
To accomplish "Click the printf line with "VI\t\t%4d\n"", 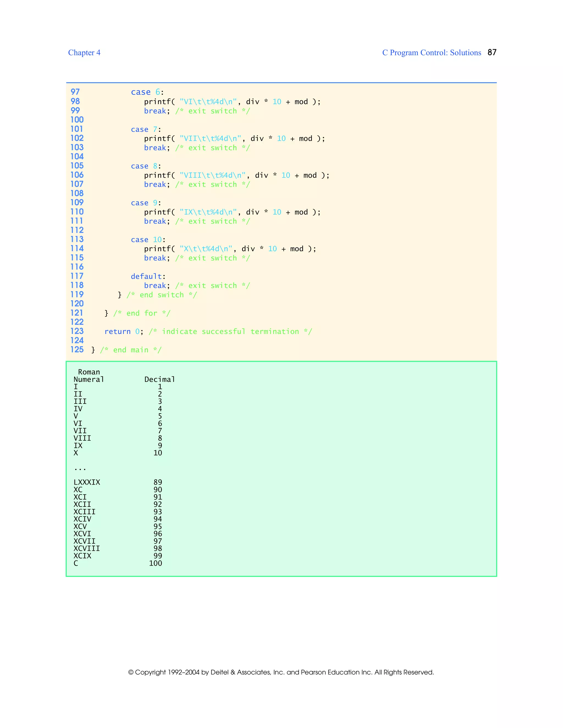I will coord(232,102).
